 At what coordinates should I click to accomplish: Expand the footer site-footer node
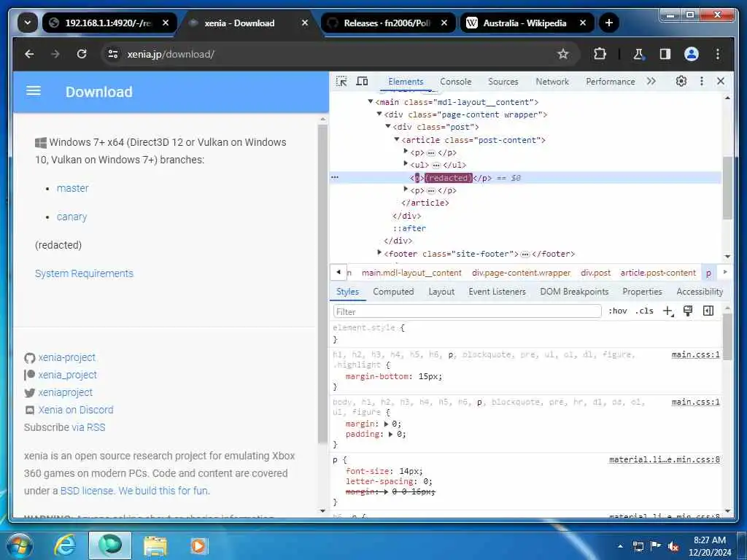coord(379,252)
